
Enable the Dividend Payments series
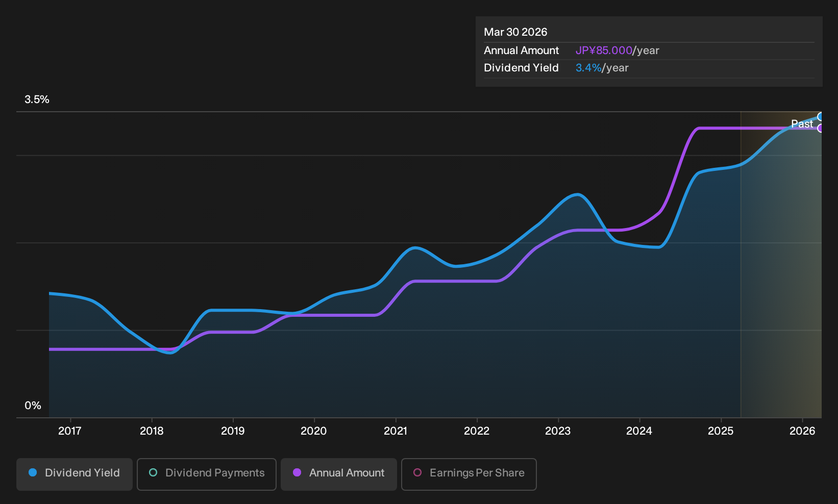207,474
